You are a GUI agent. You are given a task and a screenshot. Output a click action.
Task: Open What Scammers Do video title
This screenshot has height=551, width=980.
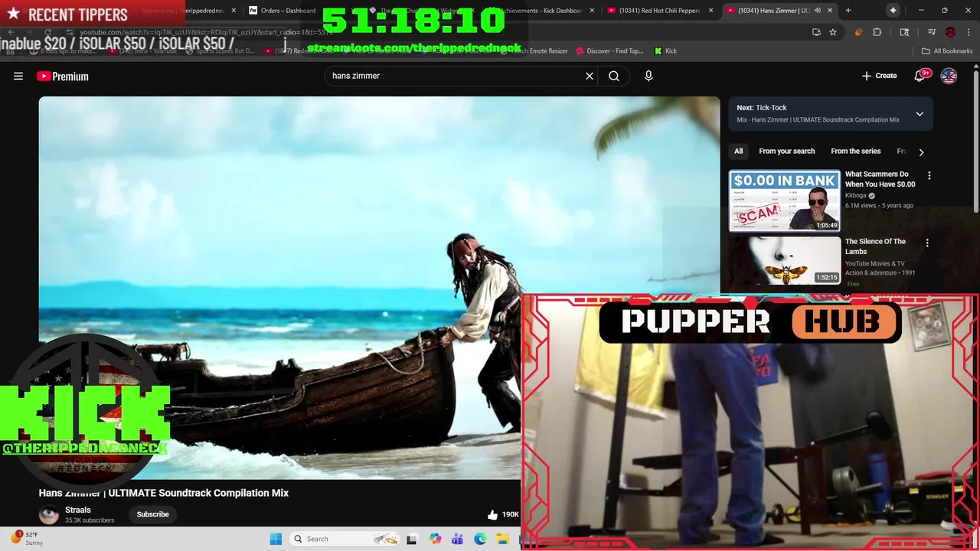(880, 179)
